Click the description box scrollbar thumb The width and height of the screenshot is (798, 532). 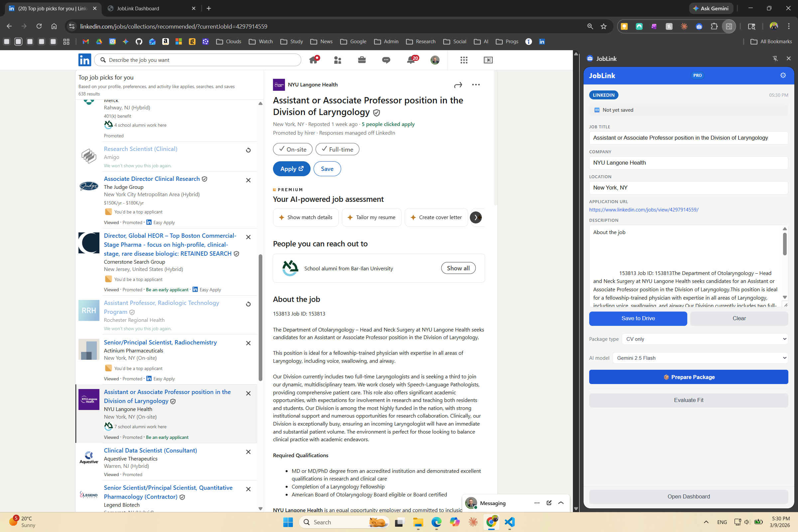(785, 244)
